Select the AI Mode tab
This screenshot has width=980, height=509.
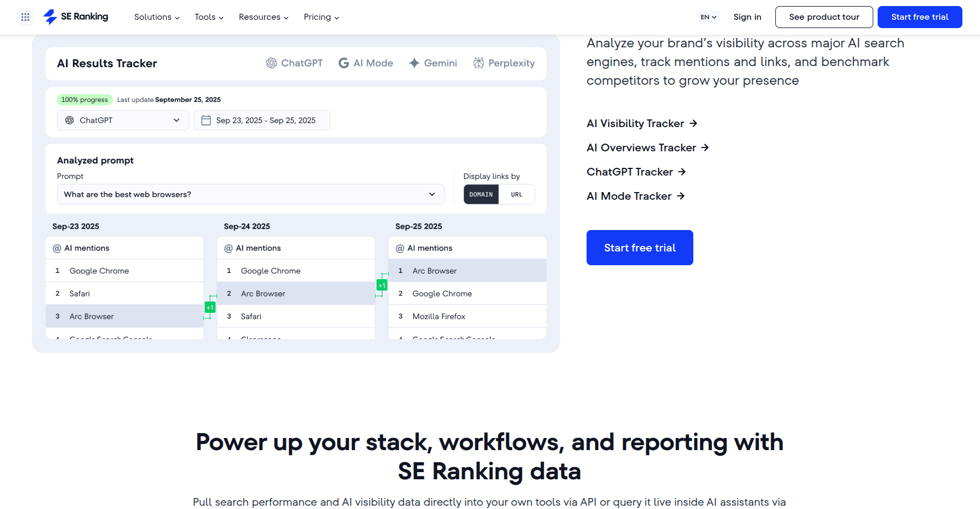click(x=366, y=63)
